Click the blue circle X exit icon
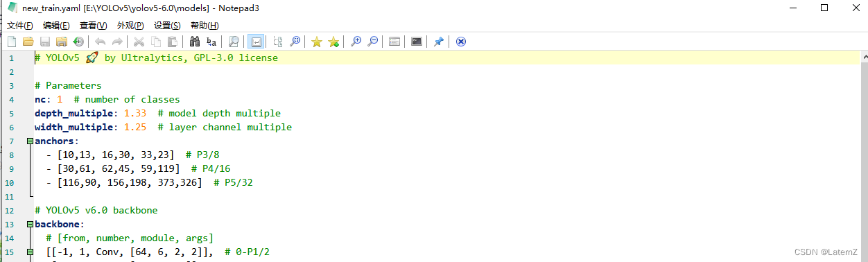 [x=460, y=42]
